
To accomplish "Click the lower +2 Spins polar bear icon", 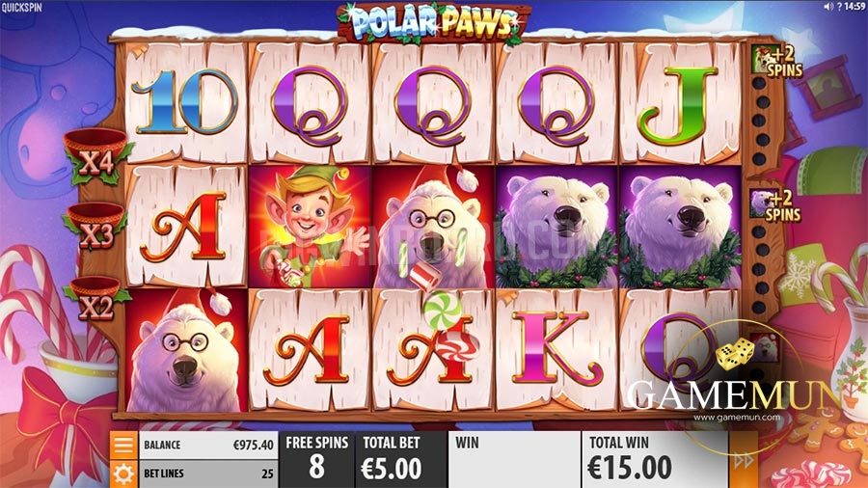I will [775, 205].
